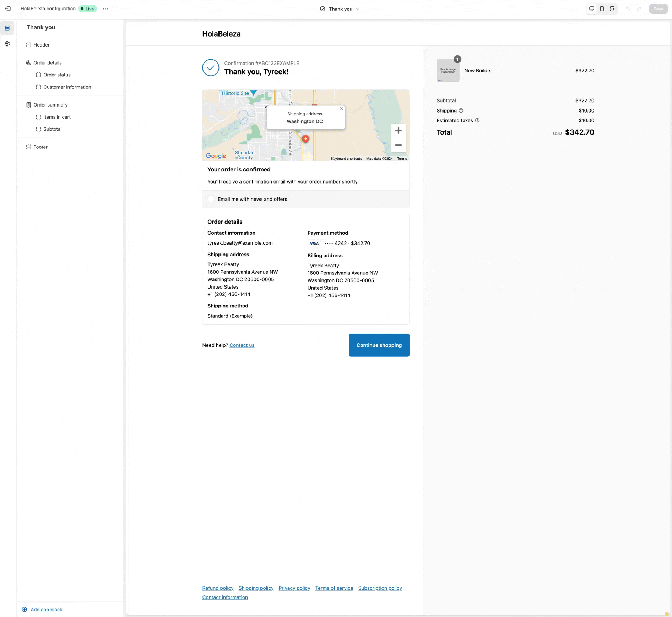Select Header in the sidebar
The height and width of the screenshot is (617, 672).
(x=42, y=45)
